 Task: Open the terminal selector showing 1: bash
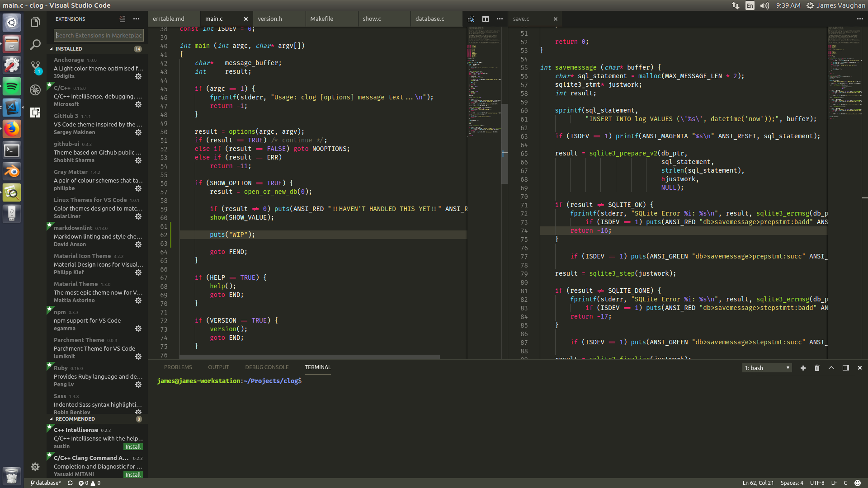click(767, 368)
